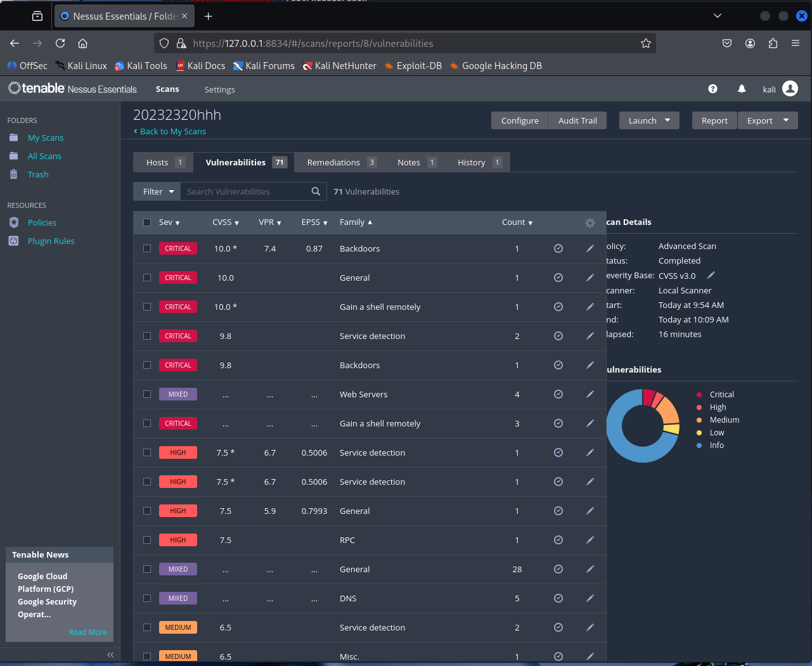The width and height of the screenshot is (812, 666).
Task: Sort by VPR column
Action: (270, 222)
